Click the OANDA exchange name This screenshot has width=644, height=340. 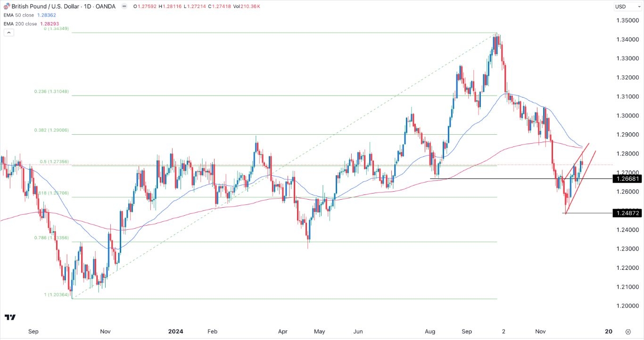click(107, 7)
